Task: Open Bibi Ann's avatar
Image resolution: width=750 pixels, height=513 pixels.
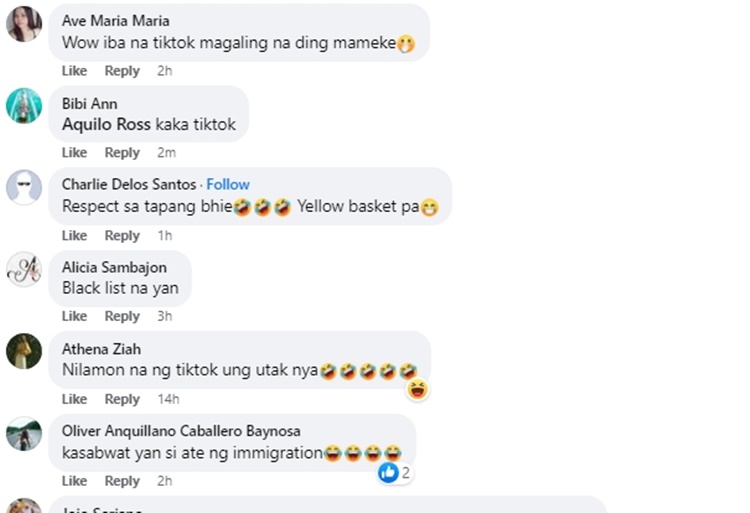Action: 24,106
